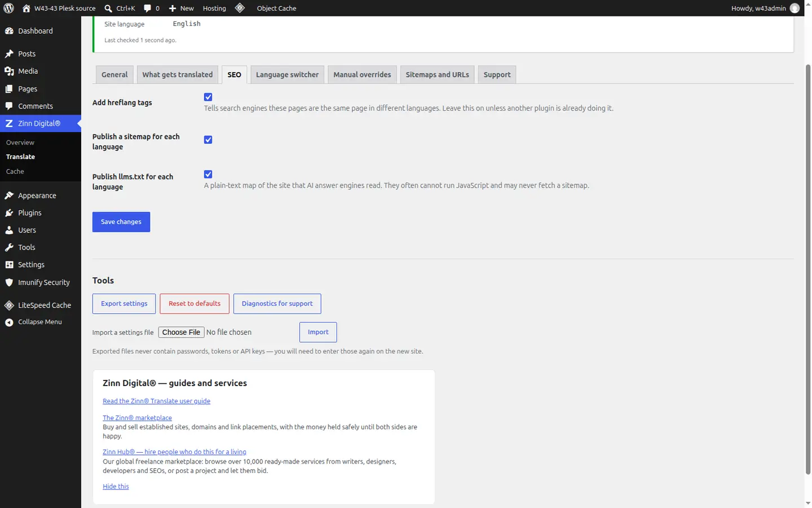Open the comments bubble in admin bar
This screenshot has height=508, width=812.
click(x=147, y=8)
